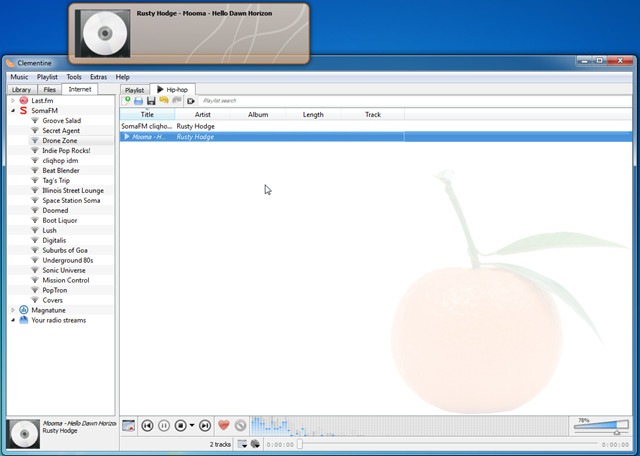Screen dimensions: 640x456
Task: Select the Drone Zone stream
Action: [60, 140]
